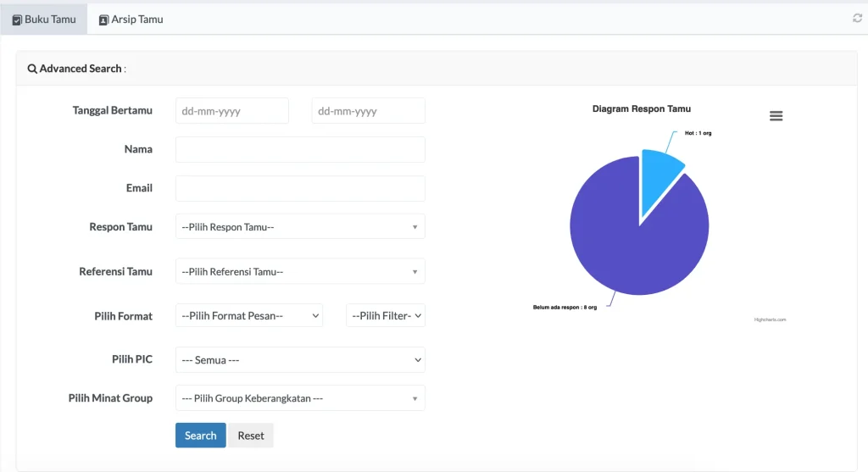Open the Pilih Format Pesan dropdown
Viewport: 868px width, 472px height.
[x=249, y=316]
